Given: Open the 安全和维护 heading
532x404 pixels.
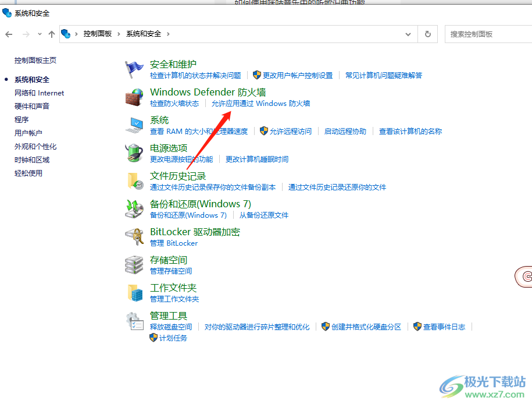Looking at the screenshot, I should click(173, 64).
